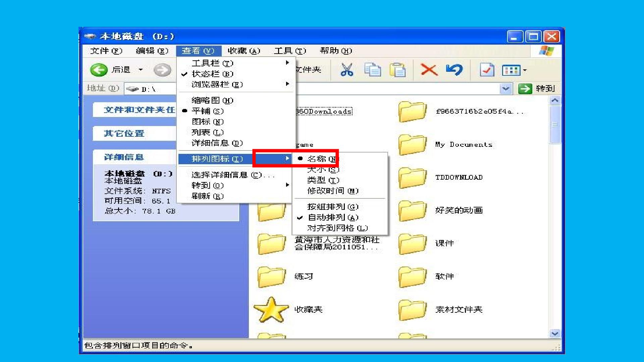
Task: Expand 转到 submenu in View menu
Action: [235, 185]
